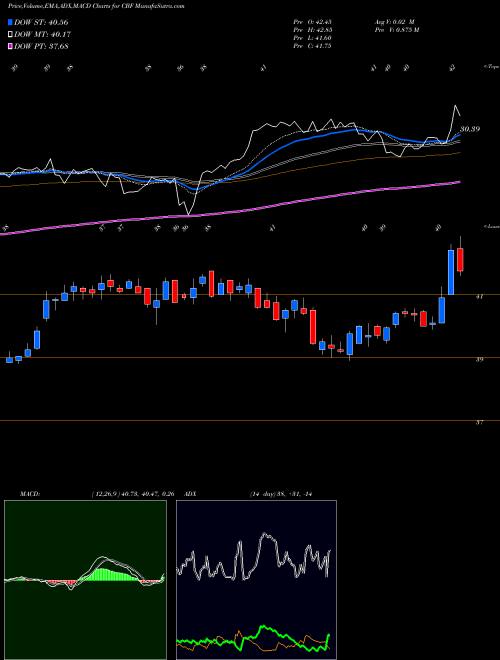Select the 'DOW MT: 40.17' legend text
Image resolution: width=500 pixels, height=660 pixels.
pos(41,35)
